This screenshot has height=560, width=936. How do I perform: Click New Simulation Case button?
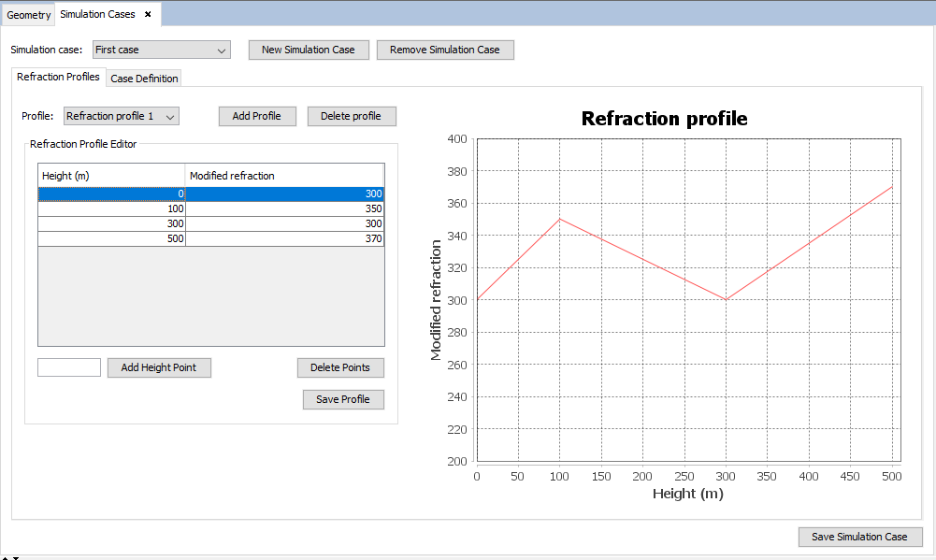[x=309, y=50]
